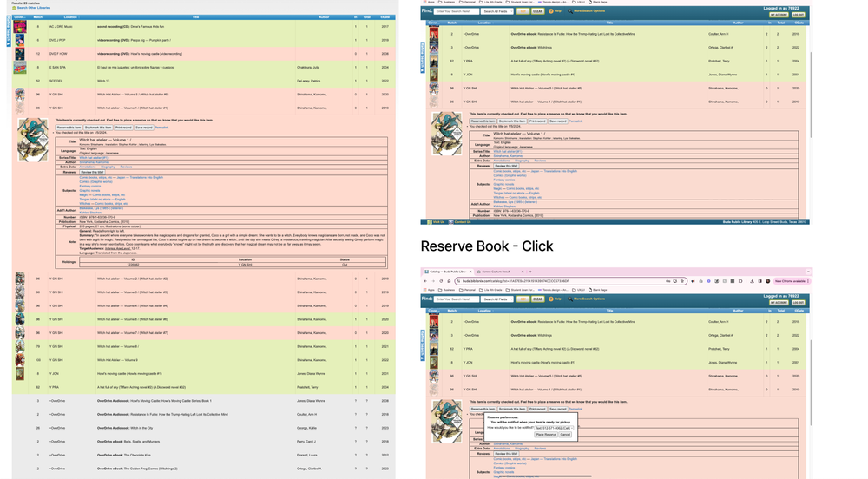868x479 pixels.
Task: Open the Chrome tab search chevron
Action: [x=808, y=272]
